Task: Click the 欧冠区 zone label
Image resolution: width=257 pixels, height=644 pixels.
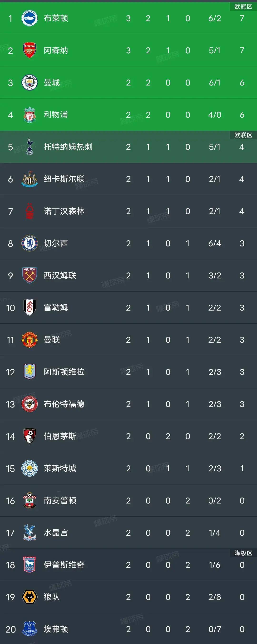Action: pyautogui.click(x=243, y=6)
